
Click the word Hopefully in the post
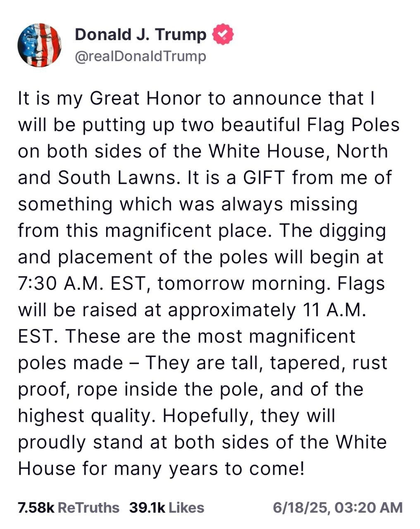pos(208,416)
